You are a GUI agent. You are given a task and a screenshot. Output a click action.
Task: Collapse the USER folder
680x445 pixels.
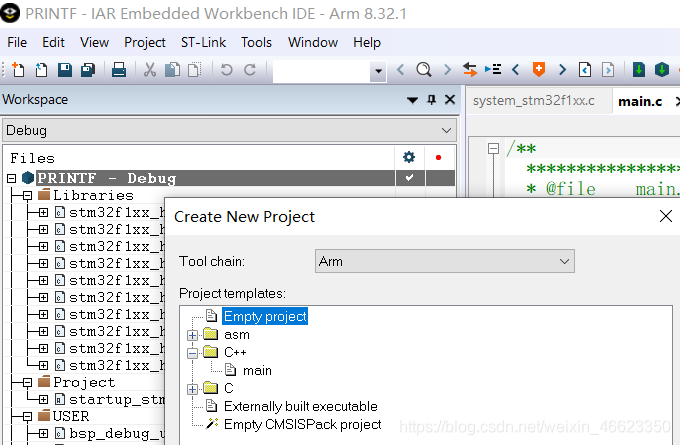pos(27,417)
